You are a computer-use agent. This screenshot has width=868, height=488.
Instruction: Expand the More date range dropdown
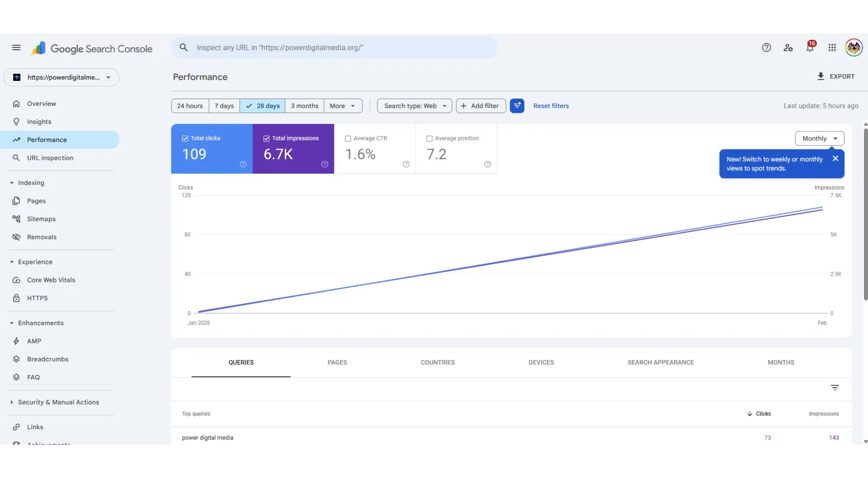[x=343, y=105]
